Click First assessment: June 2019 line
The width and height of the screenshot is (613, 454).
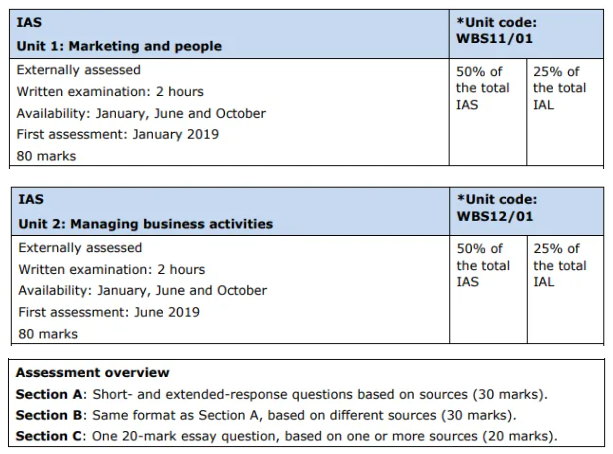[x=109, y=312]
